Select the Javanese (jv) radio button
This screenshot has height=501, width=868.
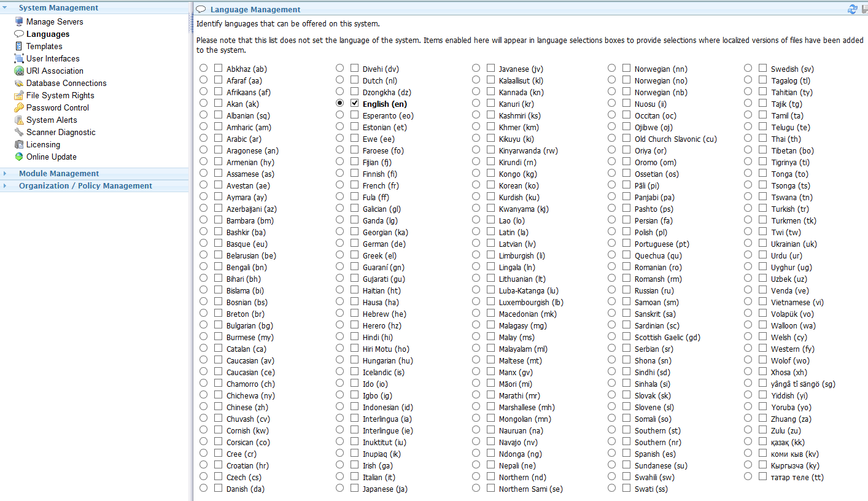click(x=476, y=68)
